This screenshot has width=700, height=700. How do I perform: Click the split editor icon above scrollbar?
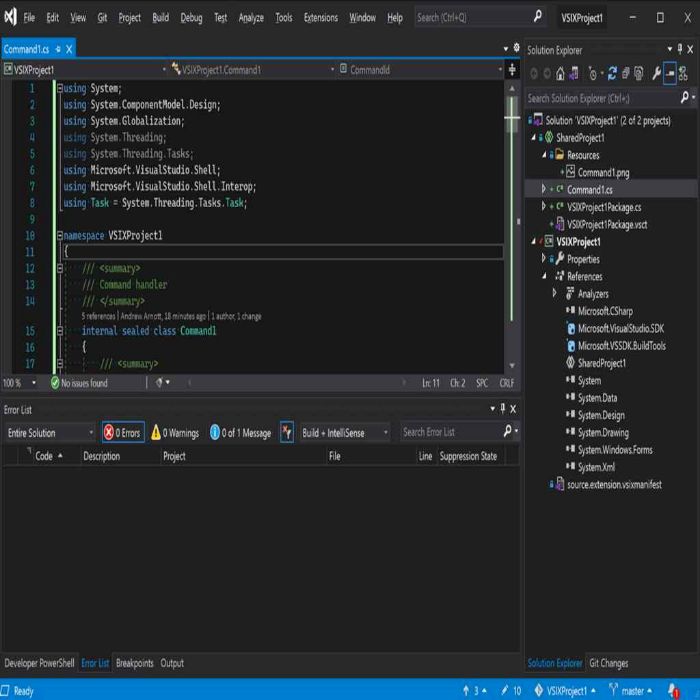512,70
